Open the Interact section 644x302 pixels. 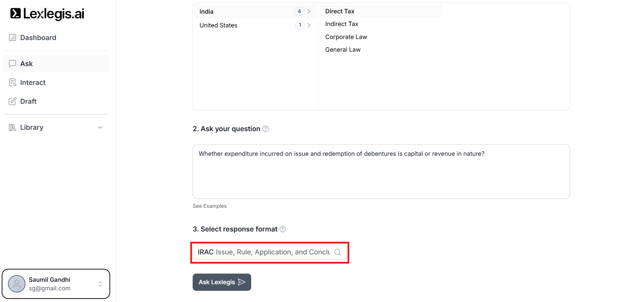click(x=33, y=83)
